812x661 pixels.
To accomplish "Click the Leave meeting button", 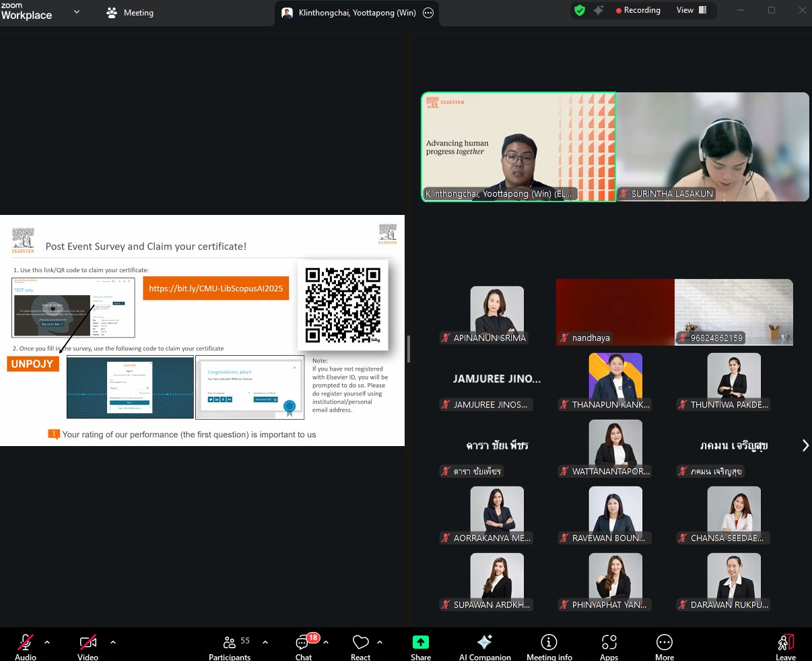I will coord(785,646).
